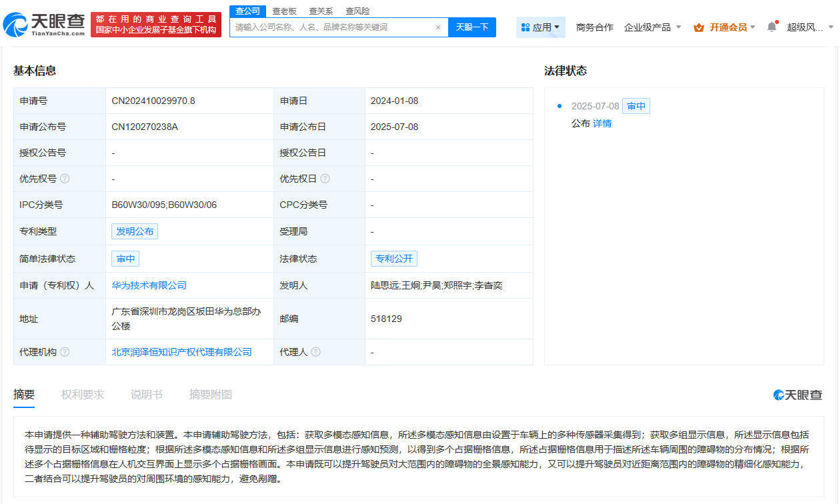Open the 北京润泽恒知识产权代理有限公司 agency link

[x=181, y=351]
